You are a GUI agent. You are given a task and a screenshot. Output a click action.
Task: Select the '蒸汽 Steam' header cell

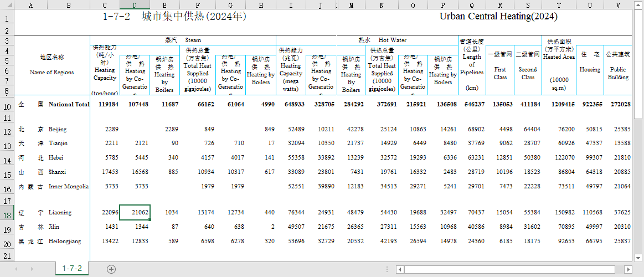183,40
